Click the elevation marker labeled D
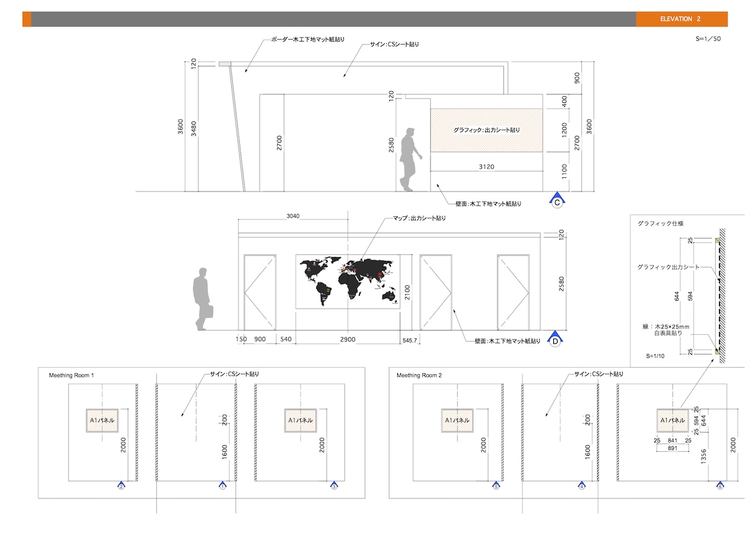The width and height of the screenshot is (756, 535). (555, 338)
